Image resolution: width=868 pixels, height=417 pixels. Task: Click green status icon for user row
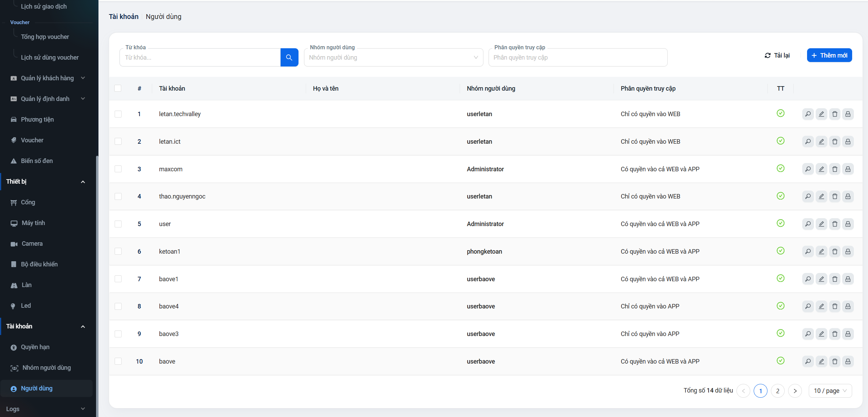point(780,223)
